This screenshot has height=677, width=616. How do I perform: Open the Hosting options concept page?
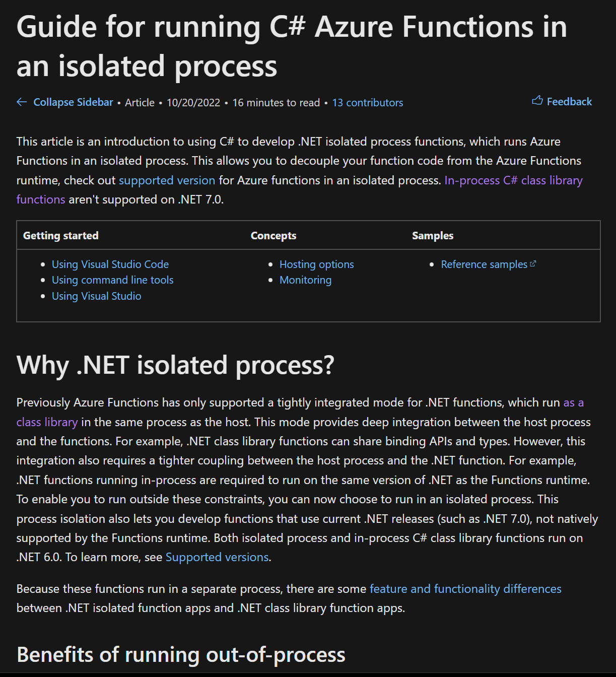316,264
